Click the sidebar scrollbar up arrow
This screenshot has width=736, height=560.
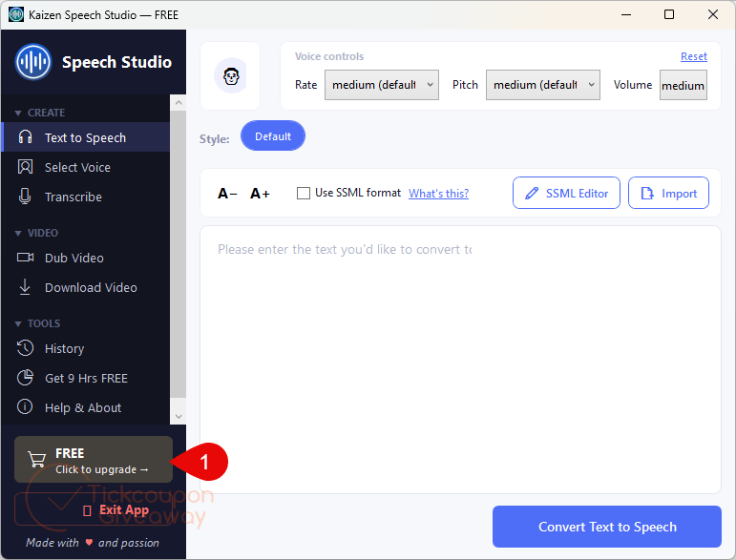pyautogui.click(x=178, y=103)
